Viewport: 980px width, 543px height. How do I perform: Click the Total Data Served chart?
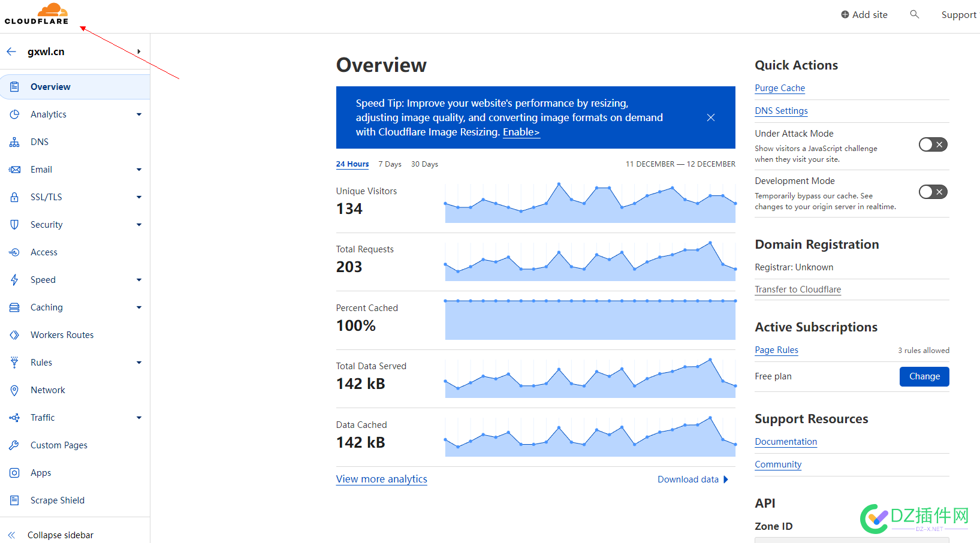pyautogui.click(x=590, y=378)
